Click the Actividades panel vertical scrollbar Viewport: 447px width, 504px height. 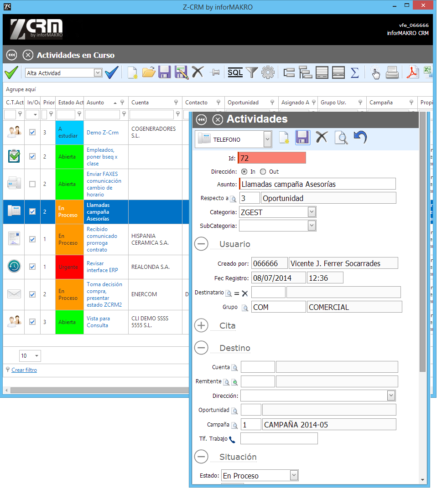click(422, 242)
